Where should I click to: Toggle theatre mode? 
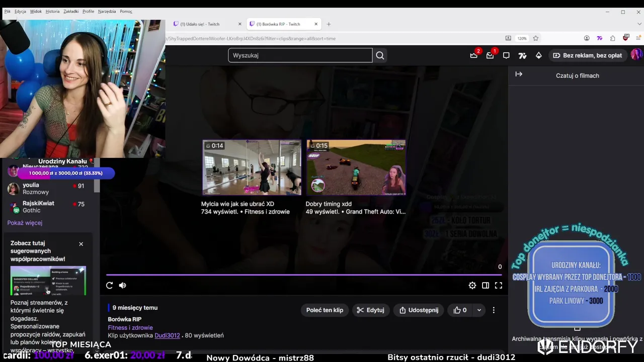[485, 286]
